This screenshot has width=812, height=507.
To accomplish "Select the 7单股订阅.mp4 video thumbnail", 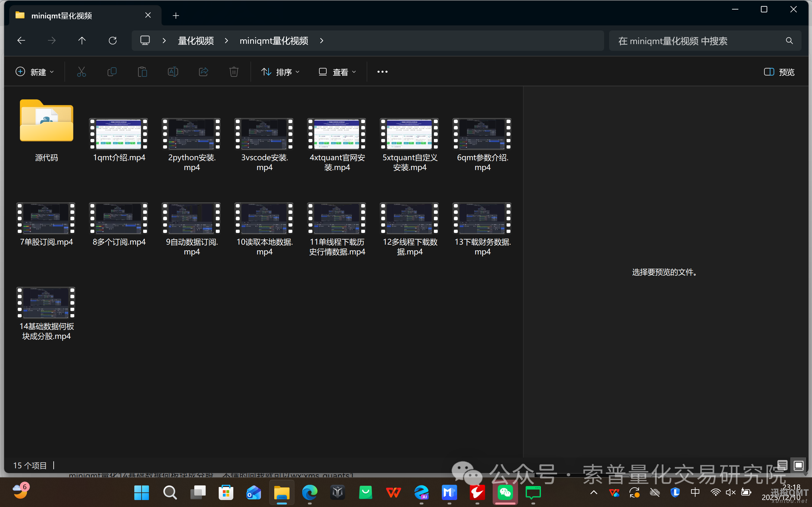I will (46, 218).
